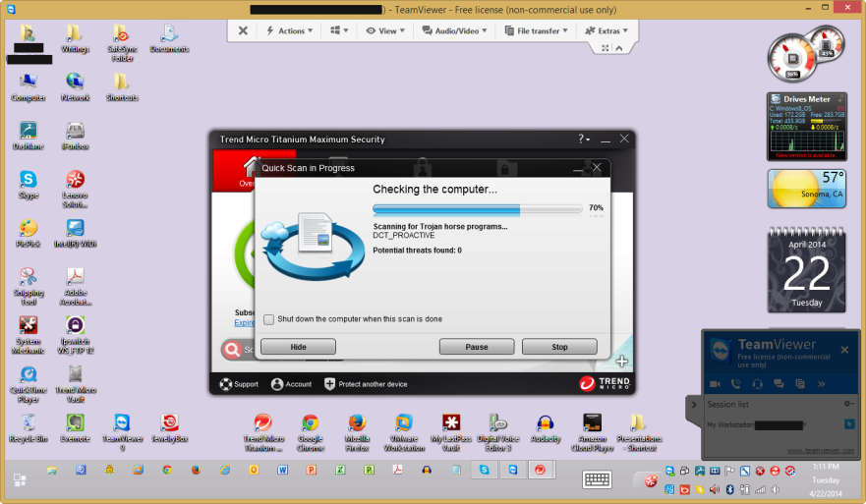This screenshot has width=866, height=504.
Task: Open the TeamViewer video call icon
Action: coord(714,383)
